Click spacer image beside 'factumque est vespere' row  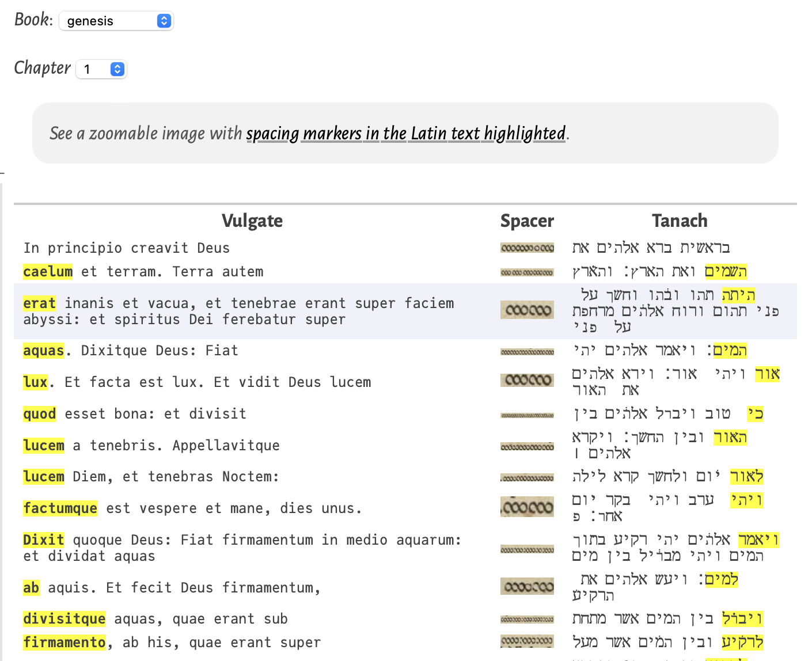527,507
